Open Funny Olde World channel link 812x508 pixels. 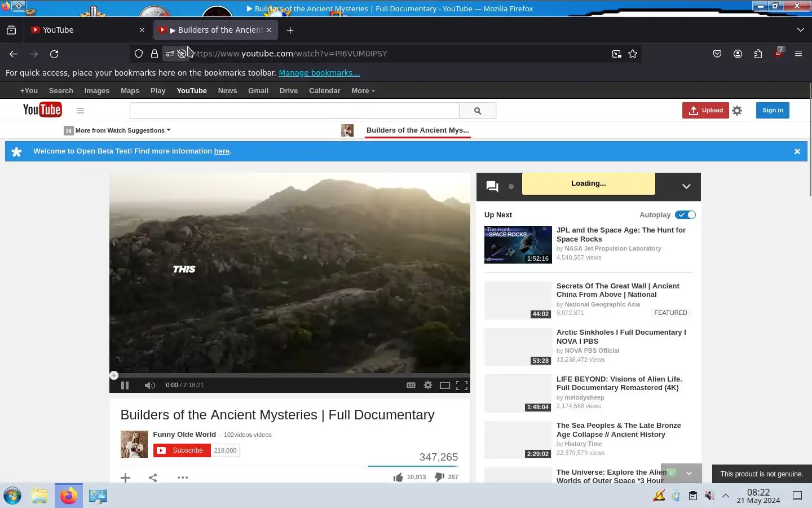coord(184,435)
